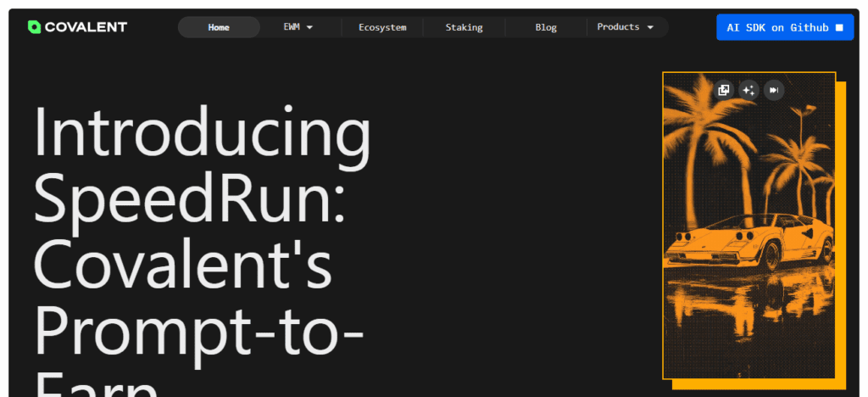
Task: Open artwork in new window icon
Action: coord(723,90)
